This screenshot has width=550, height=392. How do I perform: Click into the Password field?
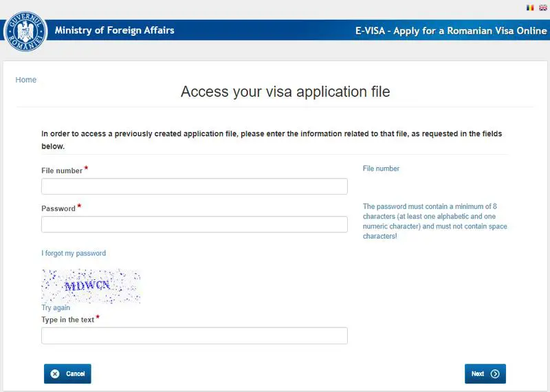tap(195, 225)
